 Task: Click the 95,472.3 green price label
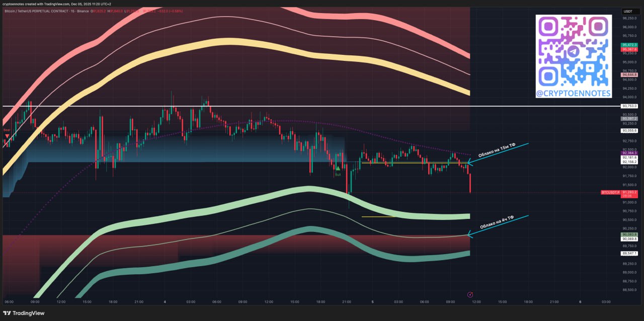pyautogui.click(x=630, y=45)
